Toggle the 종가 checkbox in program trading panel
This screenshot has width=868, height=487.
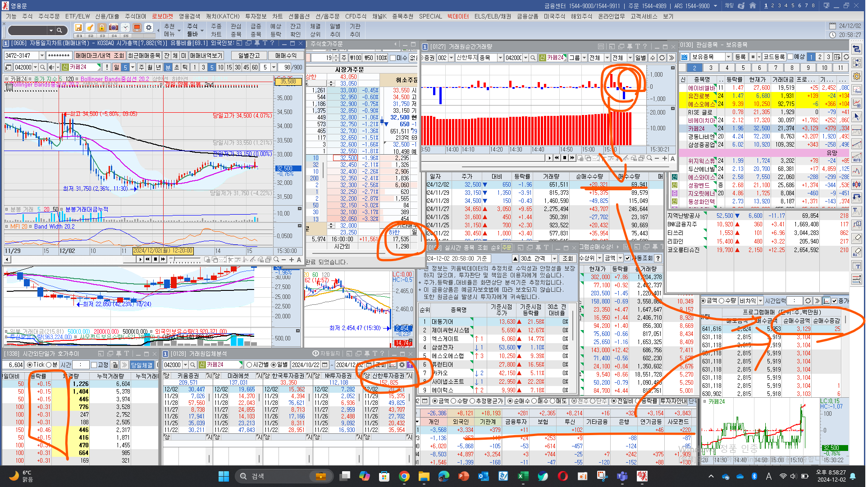coord(834,301)
